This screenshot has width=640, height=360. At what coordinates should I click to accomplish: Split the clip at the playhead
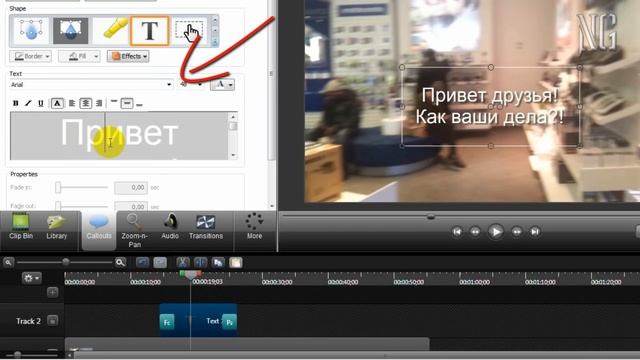[200, 262]
